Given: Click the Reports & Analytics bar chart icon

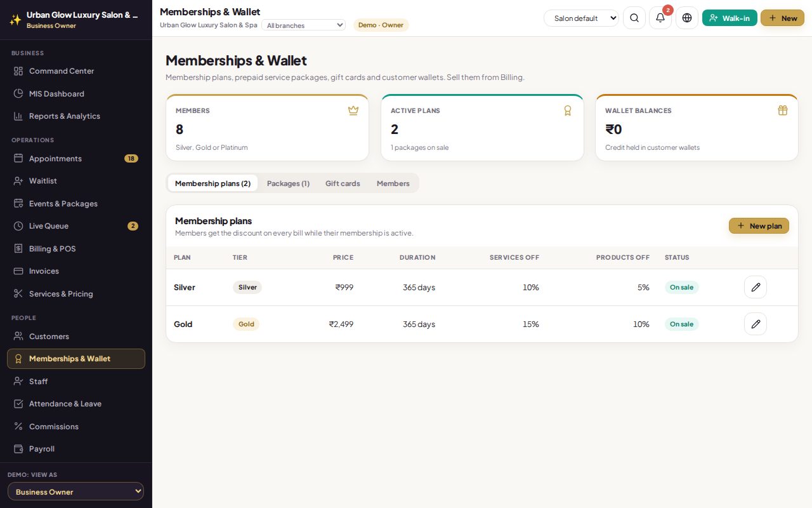Looking at the screenshot, I should pos(18,116).
